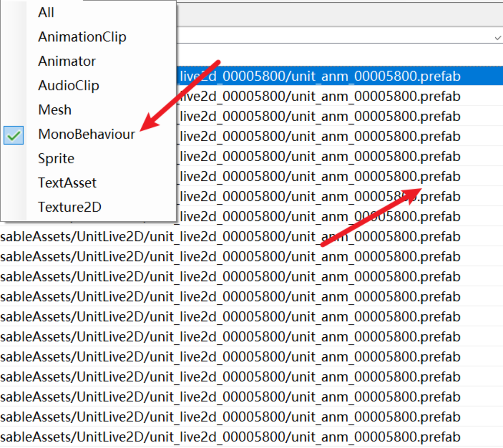The image size is (503, 448).
Task: Choose TextAsset from the filter menu
Action: (67, 183)
